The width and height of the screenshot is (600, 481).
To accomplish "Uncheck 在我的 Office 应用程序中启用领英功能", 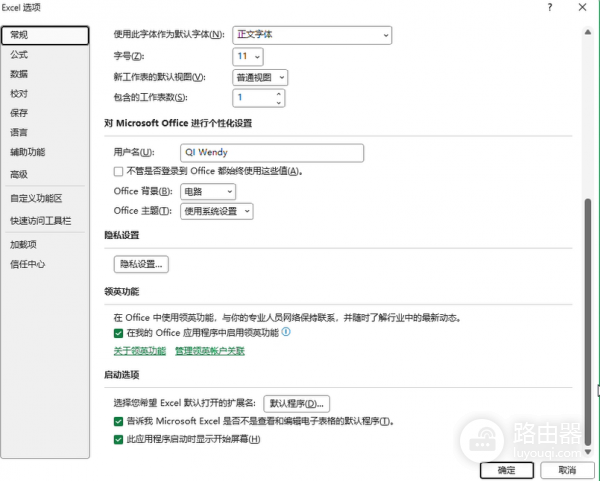I will pos(118,333).
